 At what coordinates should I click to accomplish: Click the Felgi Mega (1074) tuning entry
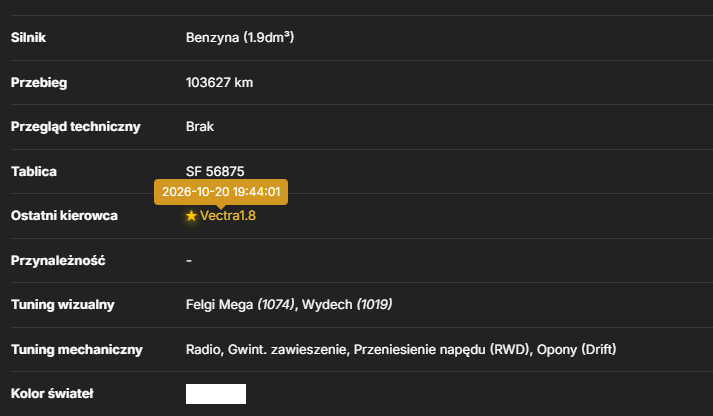pyautogui.click(x=240, y=305)
